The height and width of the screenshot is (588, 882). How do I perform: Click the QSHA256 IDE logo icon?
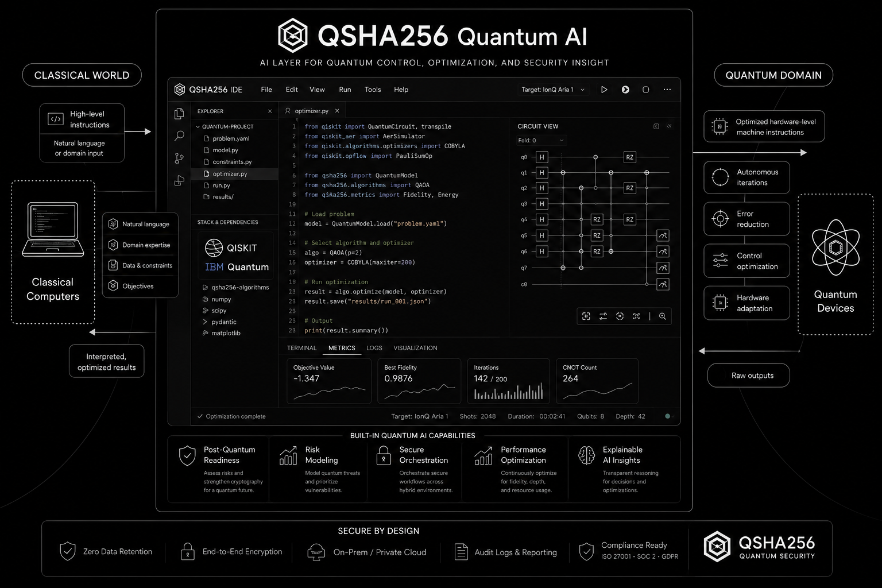click(180, 90)
